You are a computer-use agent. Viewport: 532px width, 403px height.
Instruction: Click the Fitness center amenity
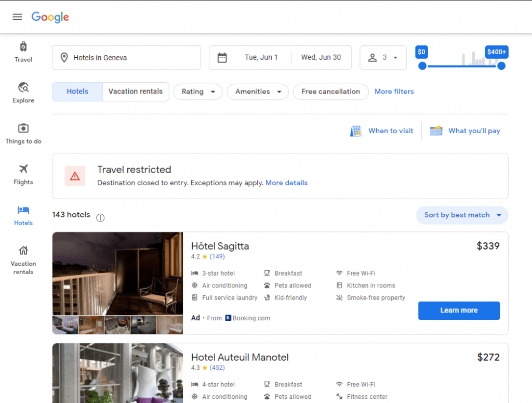pyautogui.click(x=362, y=397)
